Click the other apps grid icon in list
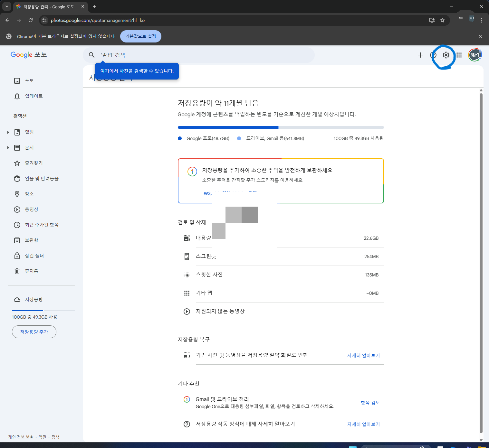 tap(187, 293)
